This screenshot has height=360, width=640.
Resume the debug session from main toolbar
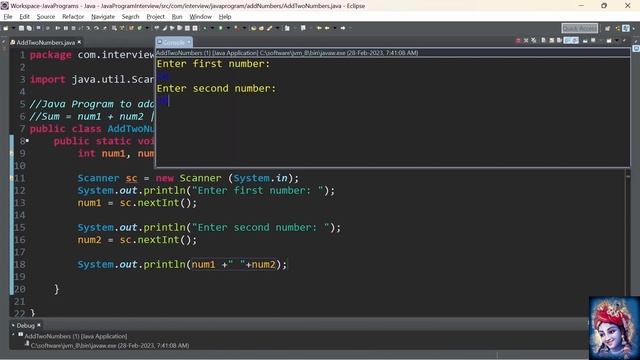tap(58, 28)
